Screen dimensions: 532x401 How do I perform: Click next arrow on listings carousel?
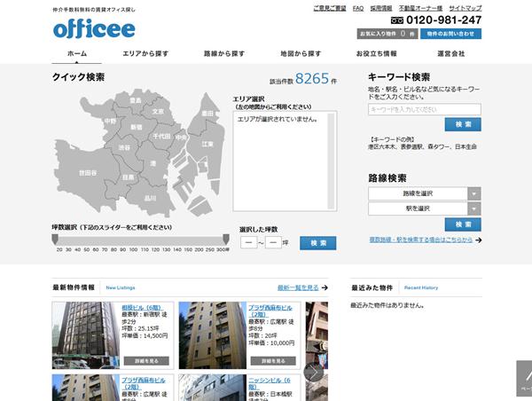[313, 373]
